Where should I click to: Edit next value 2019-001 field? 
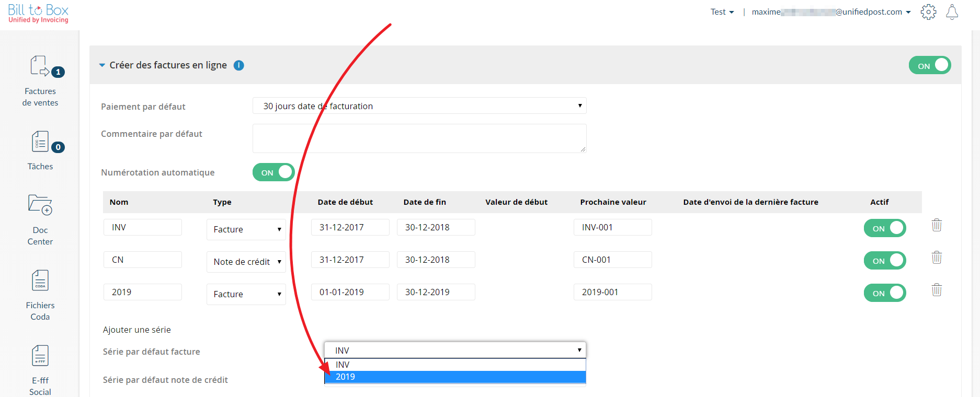click(613, 292)
